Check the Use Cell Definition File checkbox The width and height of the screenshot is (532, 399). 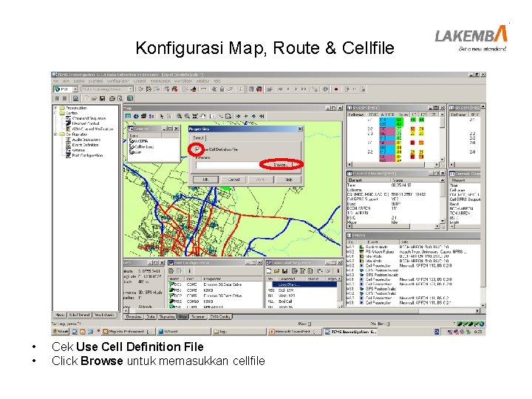coord(197,149)
